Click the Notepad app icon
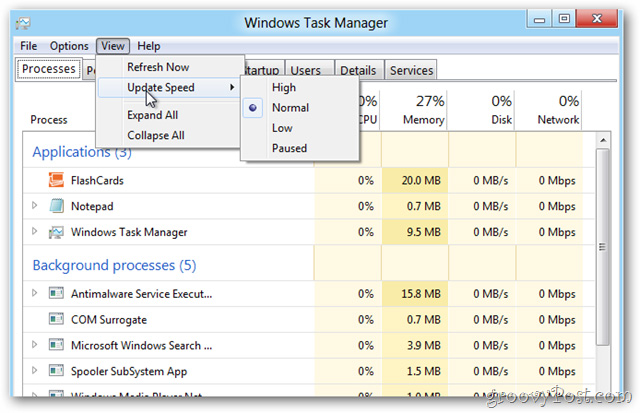 pyautogui.click(x=56, y=206)
